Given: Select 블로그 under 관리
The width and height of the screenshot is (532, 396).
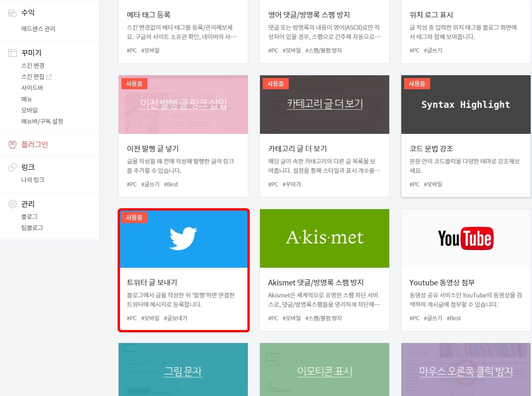Looking at the screenshot, I should pos(29,216).
